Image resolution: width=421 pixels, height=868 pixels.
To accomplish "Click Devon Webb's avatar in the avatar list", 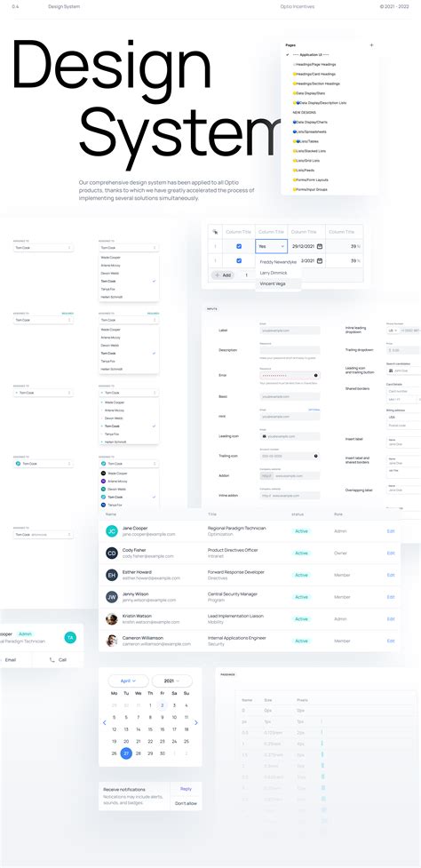I will click(x=103, y=490).
